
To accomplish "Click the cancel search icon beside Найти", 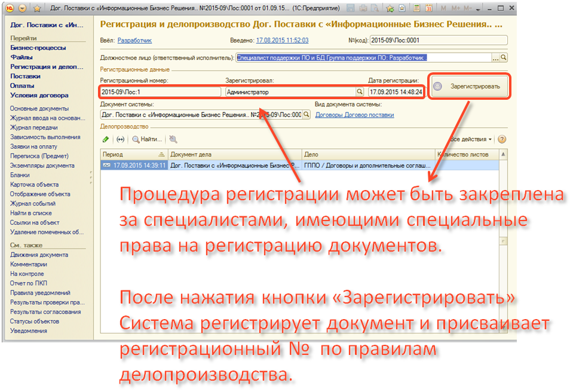I will pyautogui.click(x=173, y=139).
